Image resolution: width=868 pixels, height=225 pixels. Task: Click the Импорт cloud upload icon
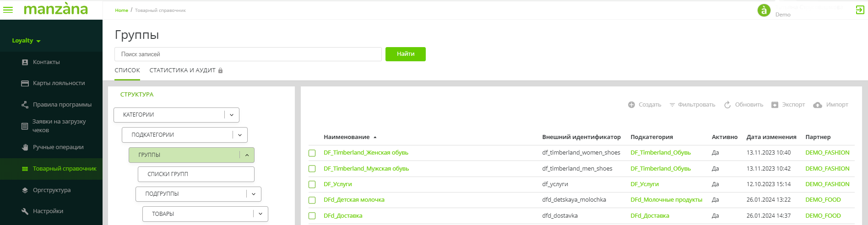click(x=818, y=105)
